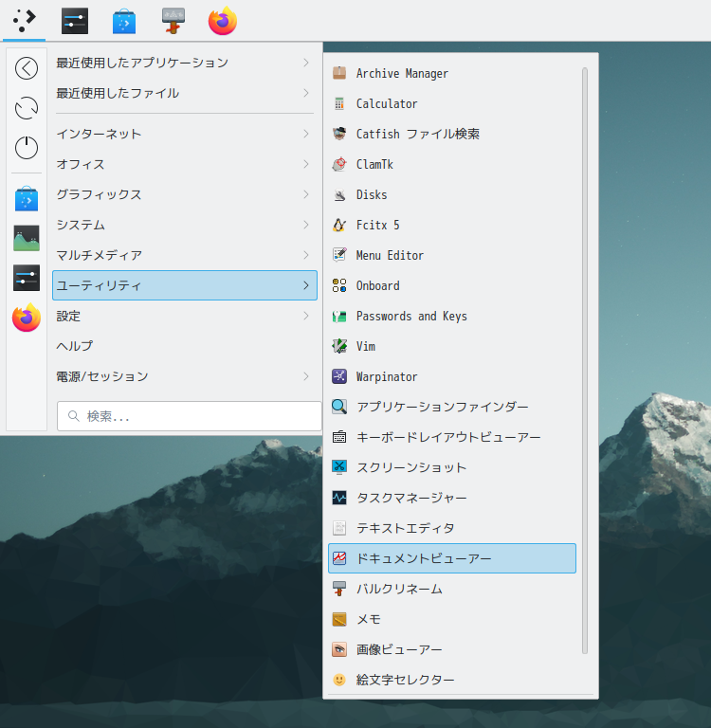This screenshot has height=728, width=711.
Task: Open software store bag icon in sidebar
Action: 27,199
